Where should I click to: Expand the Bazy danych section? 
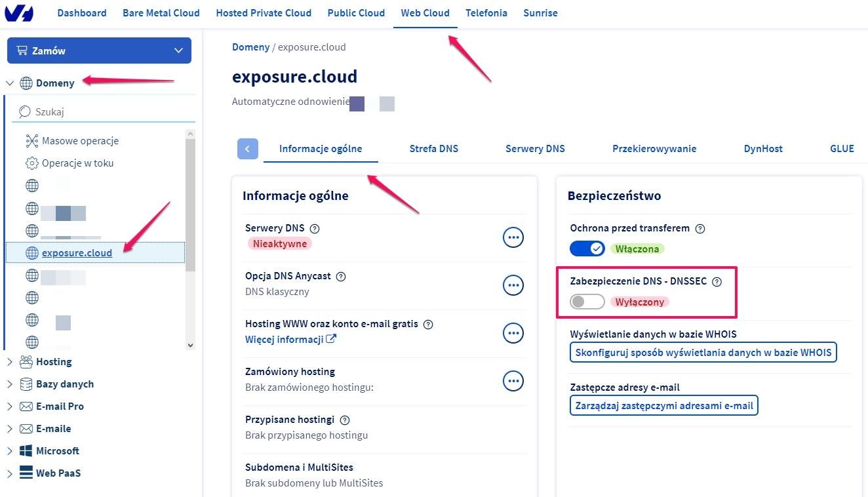pos(10,384)
